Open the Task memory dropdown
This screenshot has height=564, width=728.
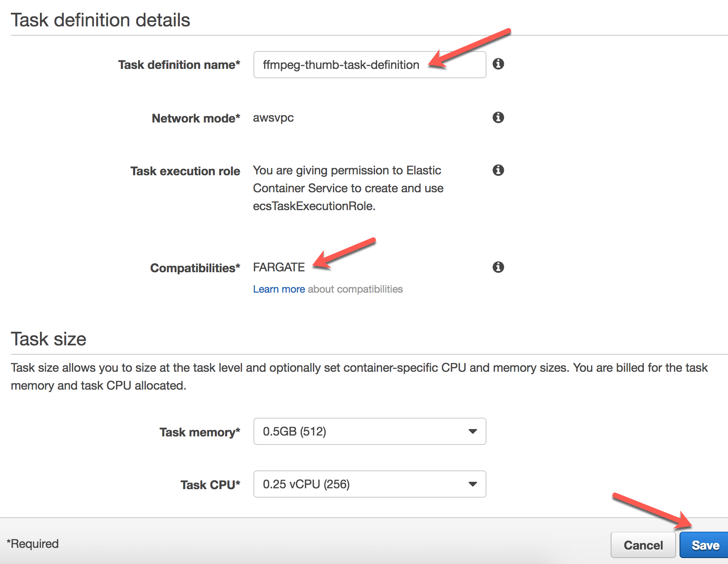tap(369, 431)
